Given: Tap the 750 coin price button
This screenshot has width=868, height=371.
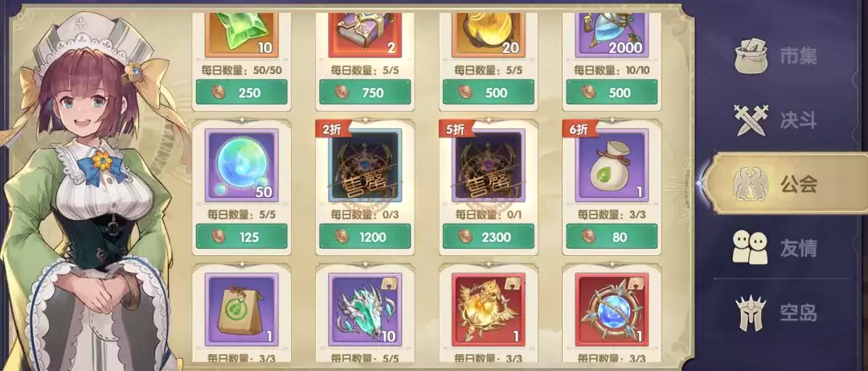Looking at the screenshot, I should [x=365, y=92].
